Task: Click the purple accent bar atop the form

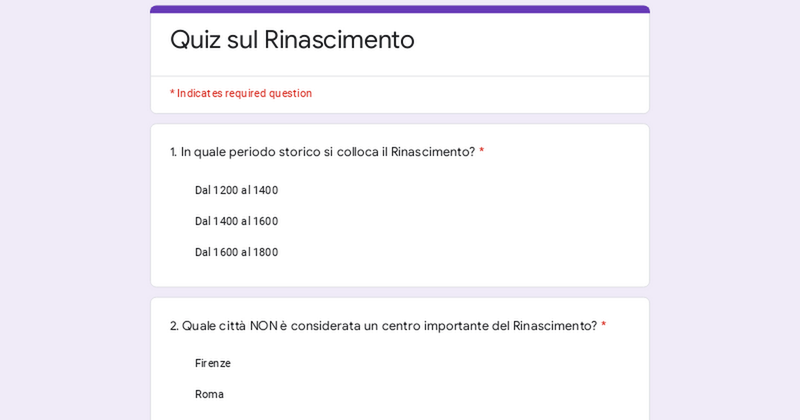Action: [x=400, y=9]
